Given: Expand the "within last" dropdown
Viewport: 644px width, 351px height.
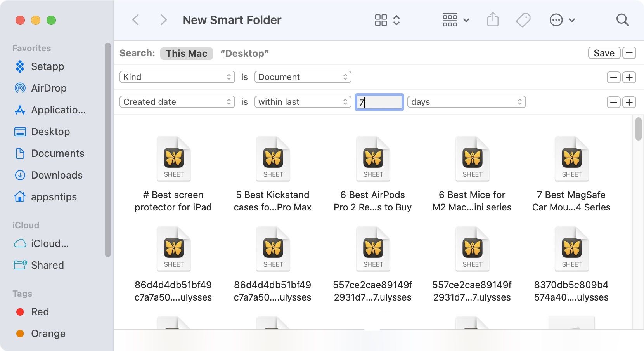Looking at the screenshot, I should point(303,102).
